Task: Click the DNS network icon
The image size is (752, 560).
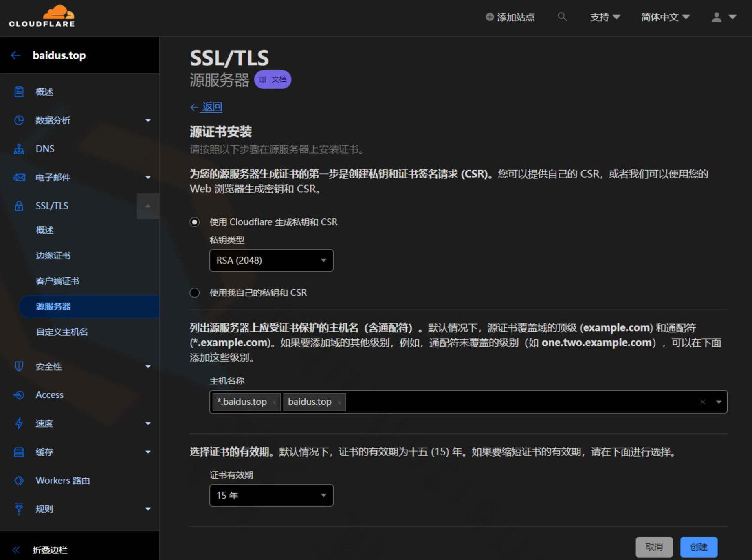Action: point(19,149)
